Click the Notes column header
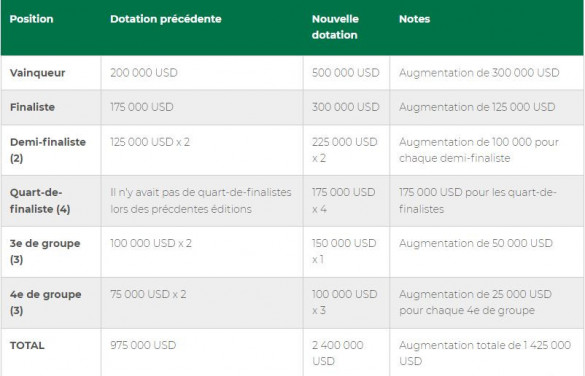 coord(414,19)
